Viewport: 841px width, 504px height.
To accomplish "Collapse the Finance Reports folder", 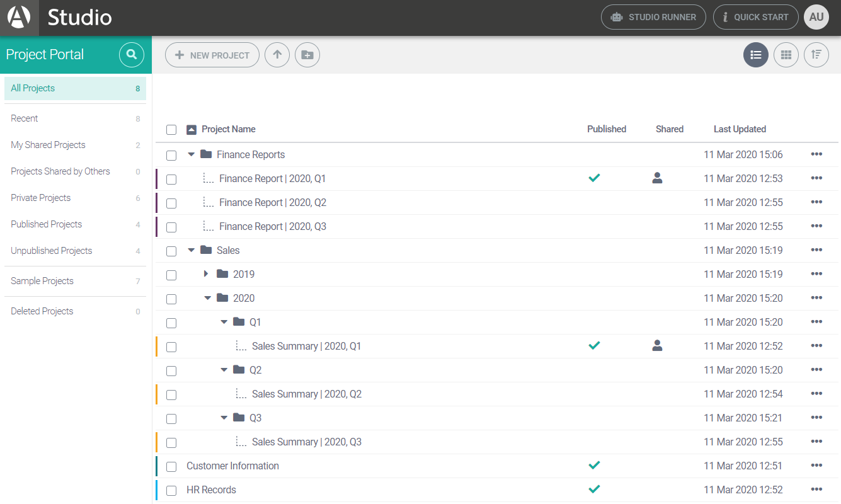I will point(192,154).
